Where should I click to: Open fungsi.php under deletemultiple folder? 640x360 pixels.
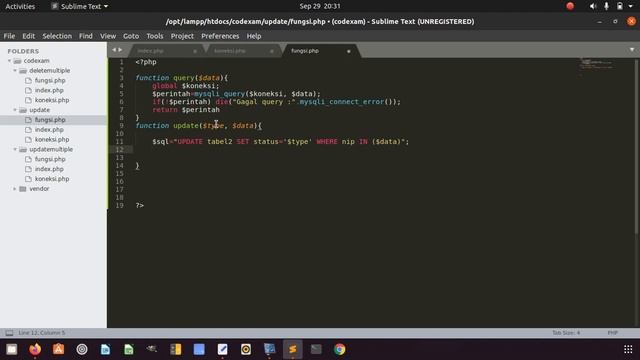click(x=50, y=80)
